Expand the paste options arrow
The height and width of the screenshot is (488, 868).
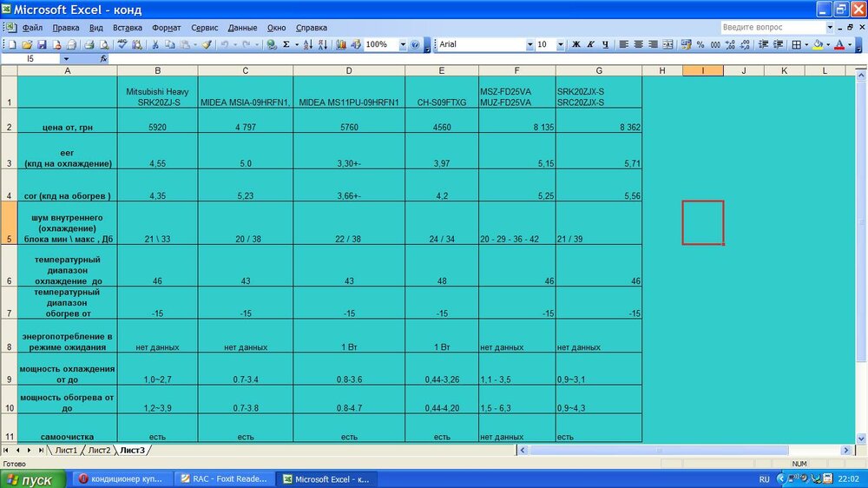point(194,45)
